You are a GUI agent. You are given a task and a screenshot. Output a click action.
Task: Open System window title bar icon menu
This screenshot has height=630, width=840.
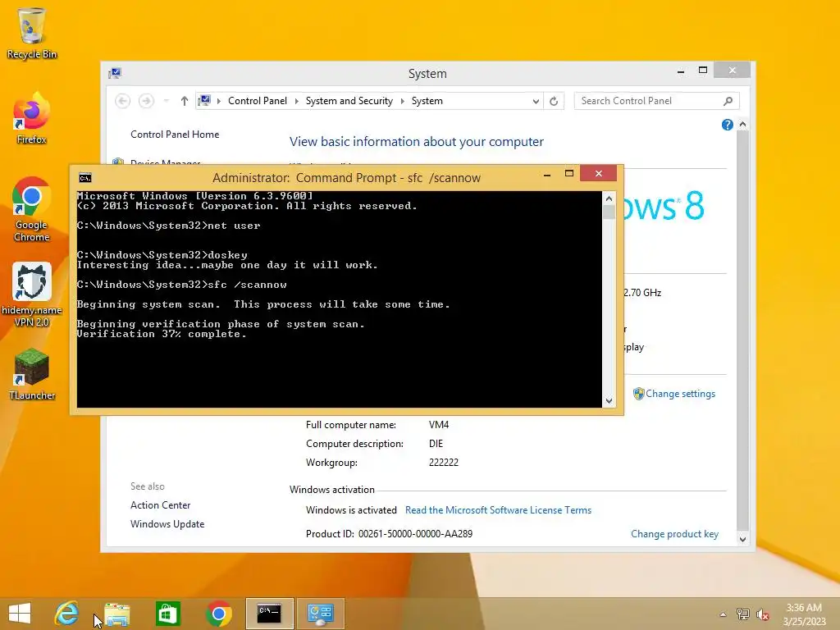click(115, 73)
